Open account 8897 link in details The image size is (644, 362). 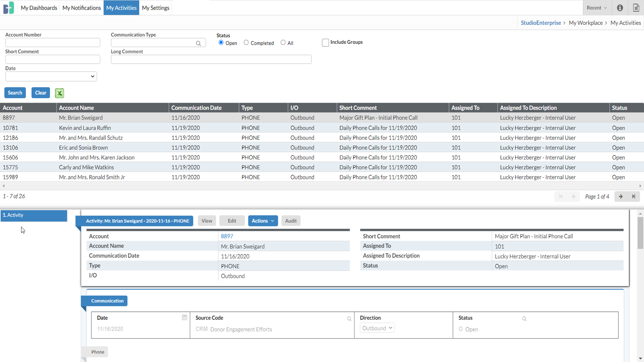227,236
